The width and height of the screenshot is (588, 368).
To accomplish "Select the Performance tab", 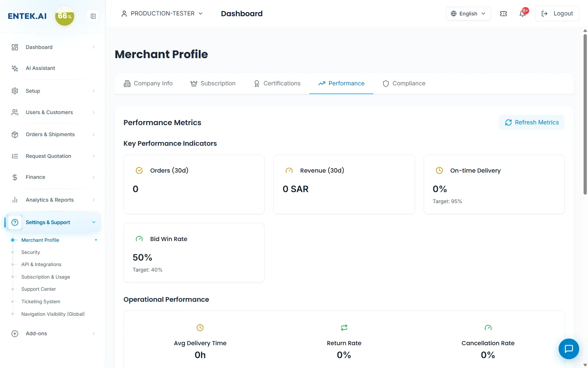I will tap(341, 84).
